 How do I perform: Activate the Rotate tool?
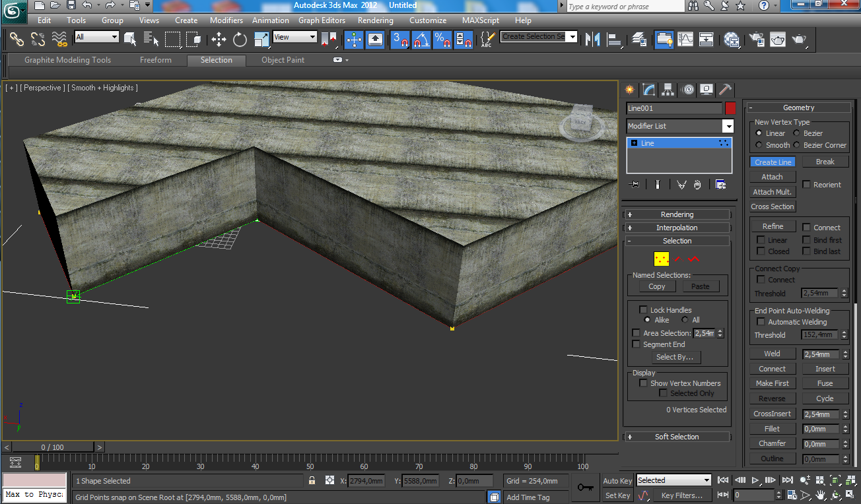(x=240, y=40)
